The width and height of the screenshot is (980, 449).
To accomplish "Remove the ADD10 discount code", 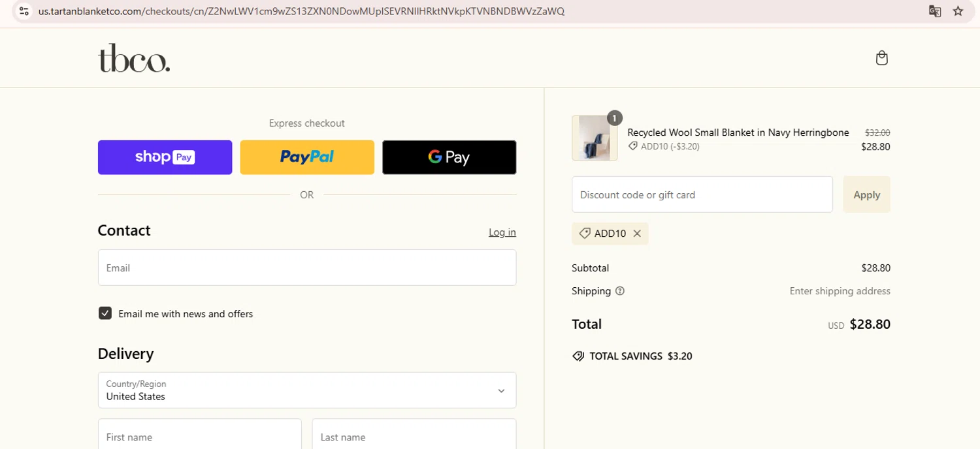I will 637,234.
